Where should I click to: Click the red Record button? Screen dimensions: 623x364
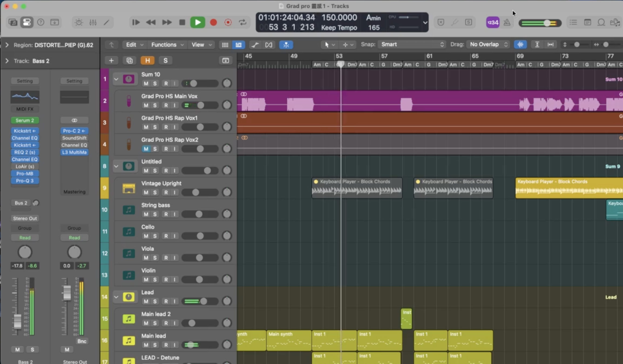click(213, 22)
